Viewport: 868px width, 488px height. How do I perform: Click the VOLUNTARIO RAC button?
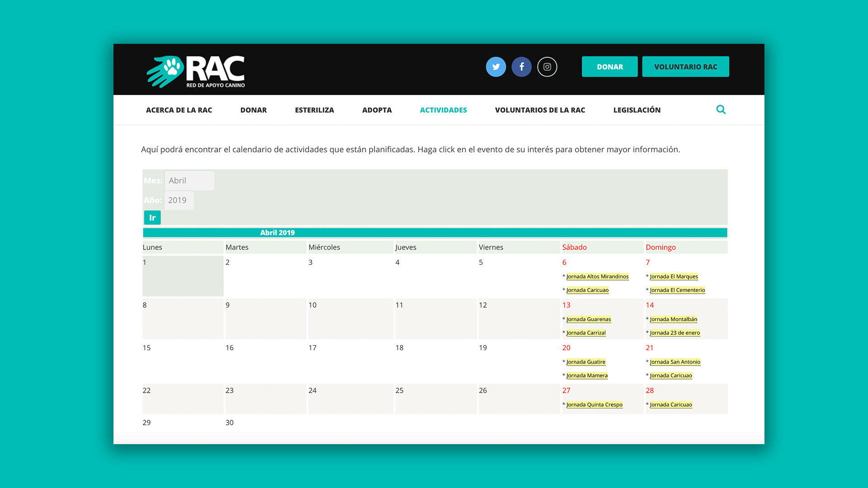pyautogui.click(x=686, y=67)
